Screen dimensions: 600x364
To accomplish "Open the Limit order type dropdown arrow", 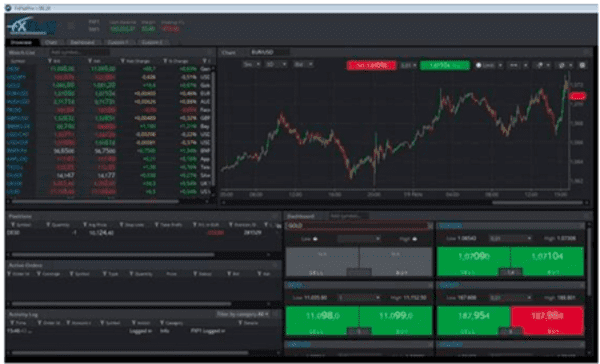I will (500, 65).
